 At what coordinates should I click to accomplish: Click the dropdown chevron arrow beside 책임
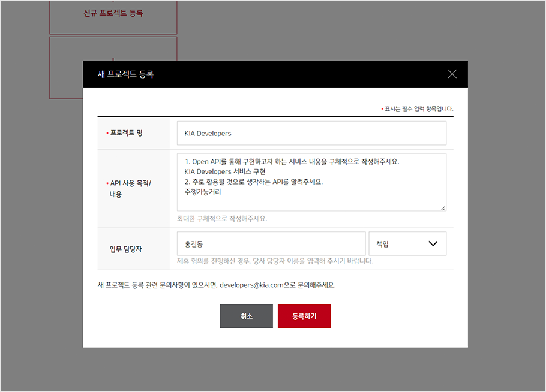(433, 243)
